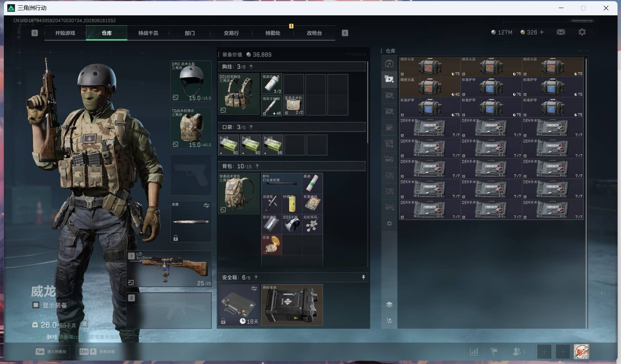Select the D01轻型胸挂 chest rig
The height and width of the screenshot is (364, 621).
[239, 94]
